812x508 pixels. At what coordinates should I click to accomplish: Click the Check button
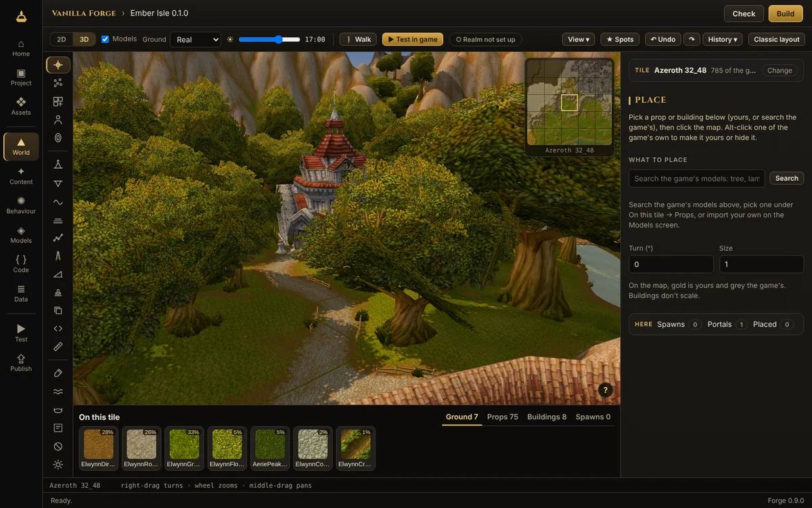pyautogui.click(x=744, y=14)
